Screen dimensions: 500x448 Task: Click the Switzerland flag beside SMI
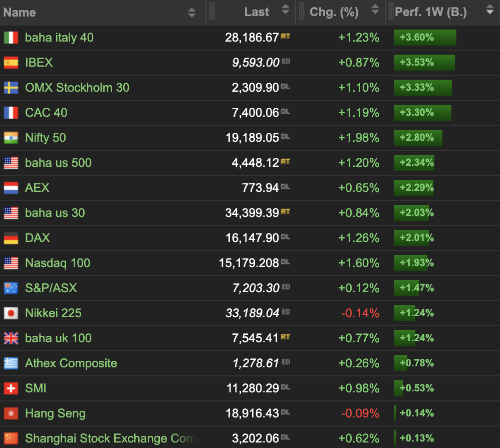11,388
